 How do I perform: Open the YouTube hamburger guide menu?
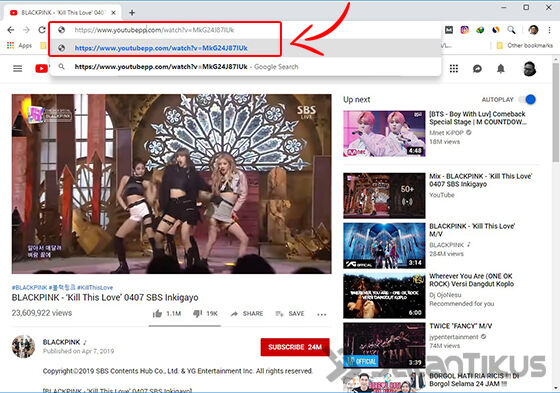(18, 68)
